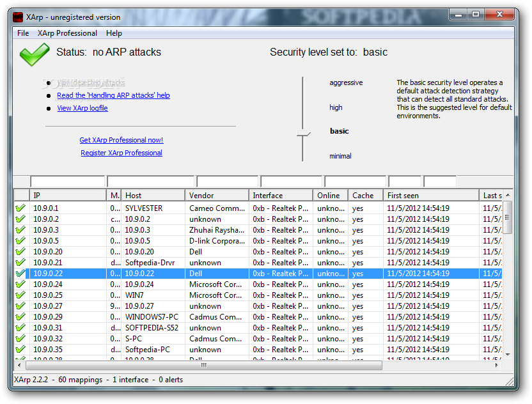This screenshot has height=404, width=532.
Task: Click the green check icon in row 10.9.0.31
Action: [x=20, y=327]
